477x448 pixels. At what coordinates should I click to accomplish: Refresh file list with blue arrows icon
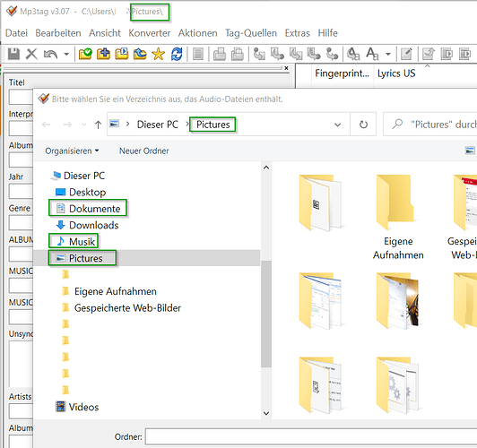[177, 54]
